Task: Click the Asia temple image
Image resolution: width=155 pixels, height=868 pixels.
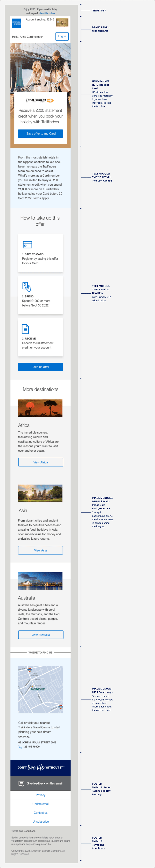Action: coord(40,493)
